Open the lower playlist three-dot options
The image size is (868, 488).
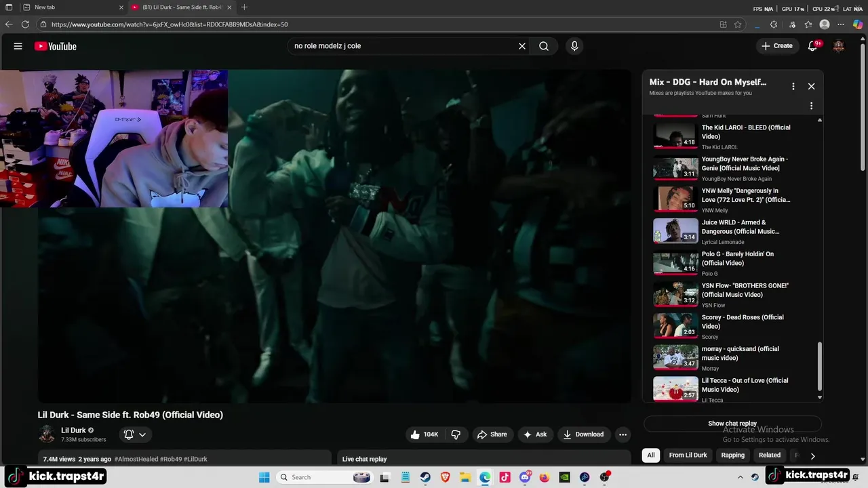pyautogui.click(x=811, y=106)
